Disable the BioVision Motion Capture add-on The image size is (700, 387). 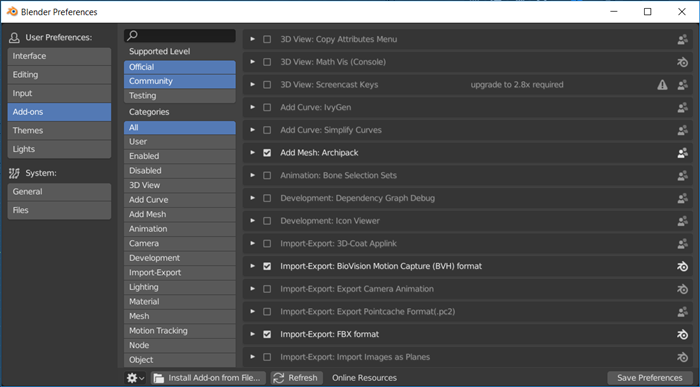(267, 266)
